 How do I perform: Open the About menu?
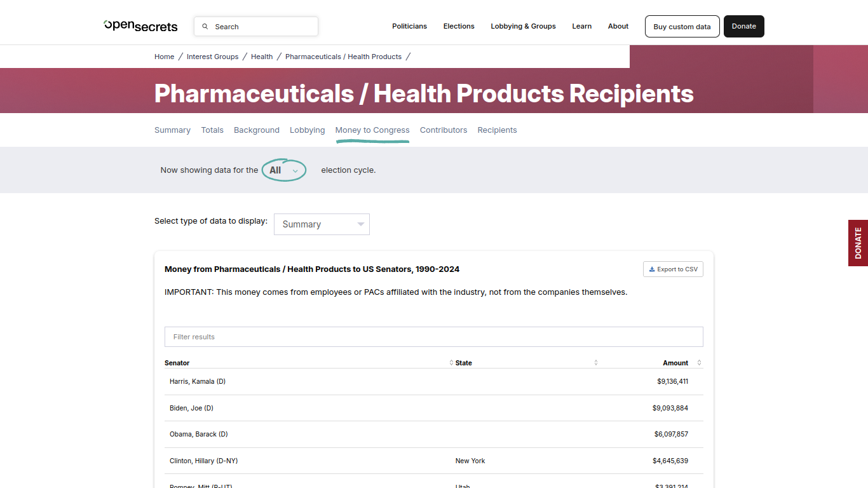(618, 26)
